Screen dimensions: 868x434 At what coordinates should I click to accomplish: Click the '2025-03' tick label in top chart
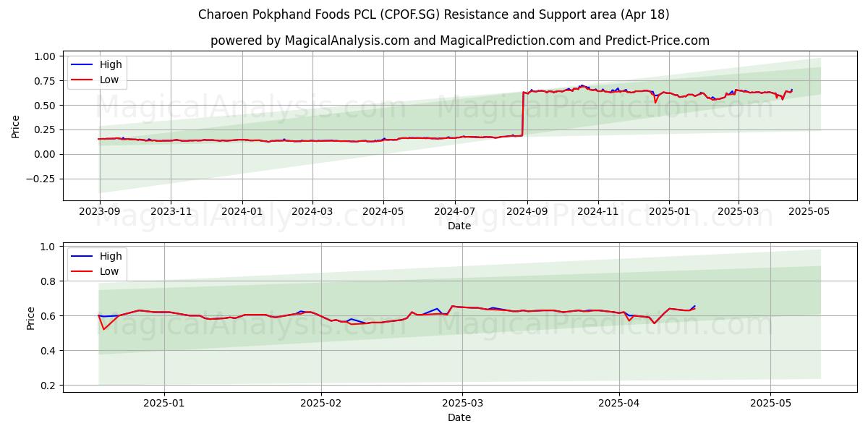tap(739, 213)
